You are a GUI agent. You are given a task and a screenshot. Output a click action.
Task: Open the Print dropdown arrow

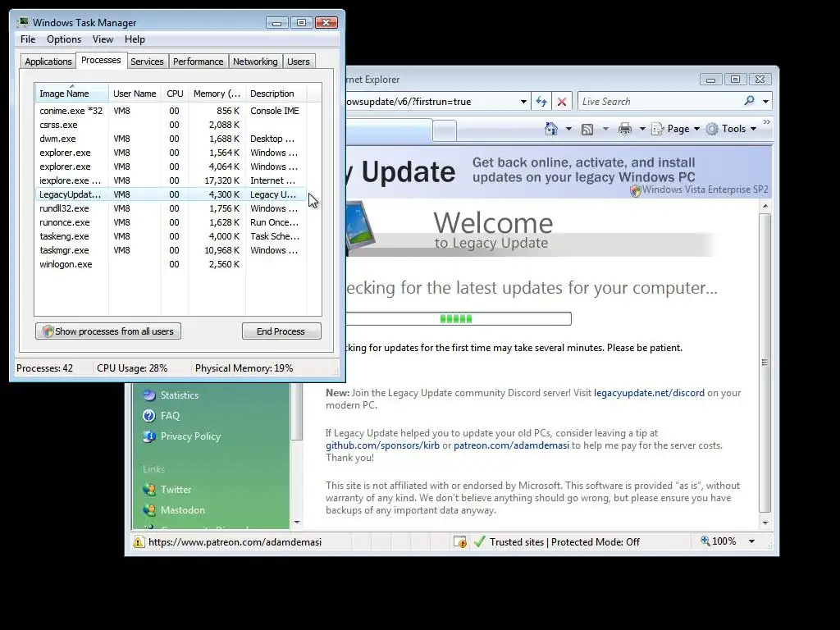click(642, 129)
